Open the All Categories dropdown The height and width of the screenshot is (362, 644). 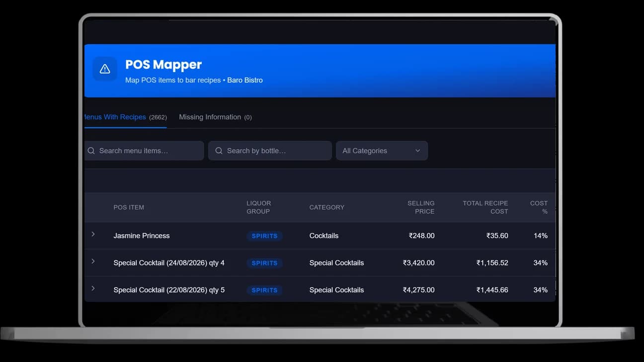[x=382, y=151]
